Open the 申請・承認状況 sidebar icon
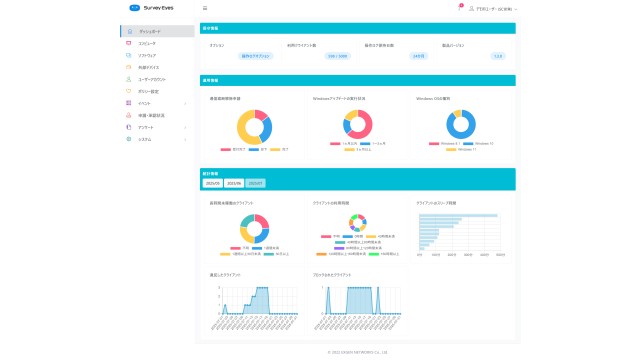Viewport: 640px width, 360px height. pos(129,115)
